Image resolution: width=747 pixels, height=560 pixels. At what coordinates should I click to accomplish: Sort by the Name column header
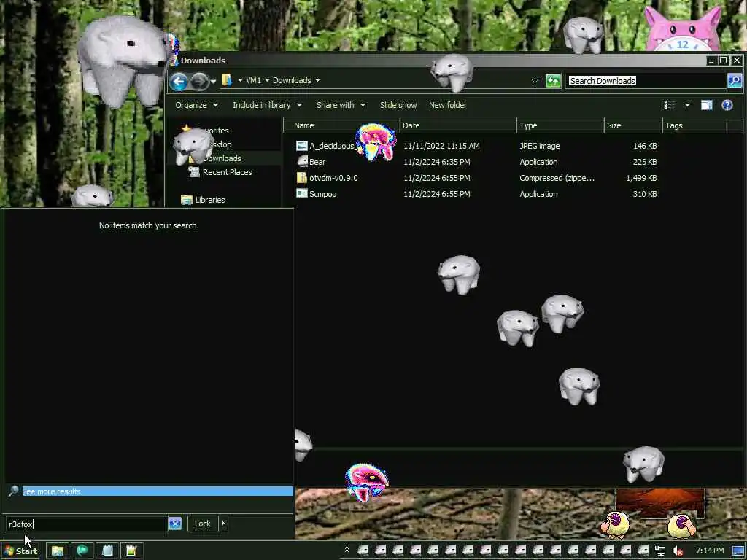(341, 125)
